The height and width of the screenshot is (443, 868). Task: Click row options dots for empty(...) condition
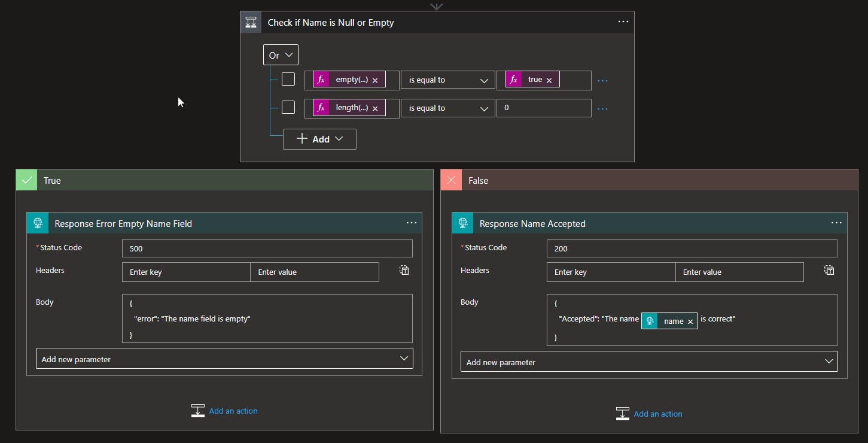coord(602,80)
